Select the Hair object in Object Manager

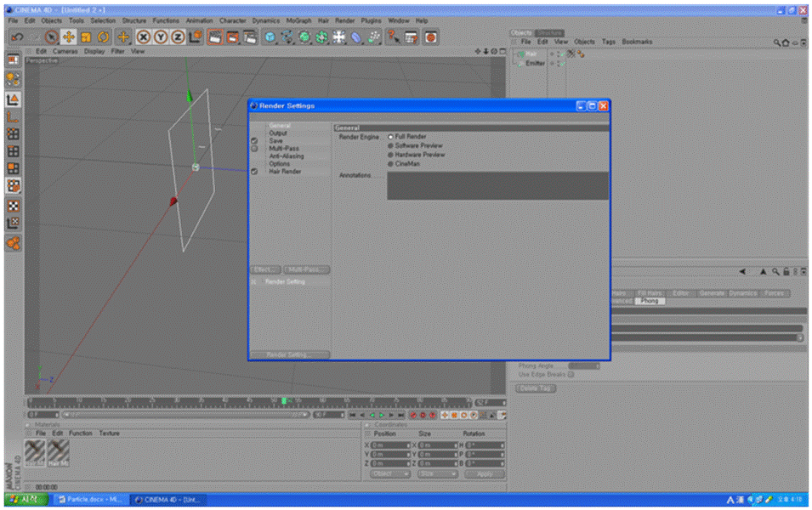[531, 54]
